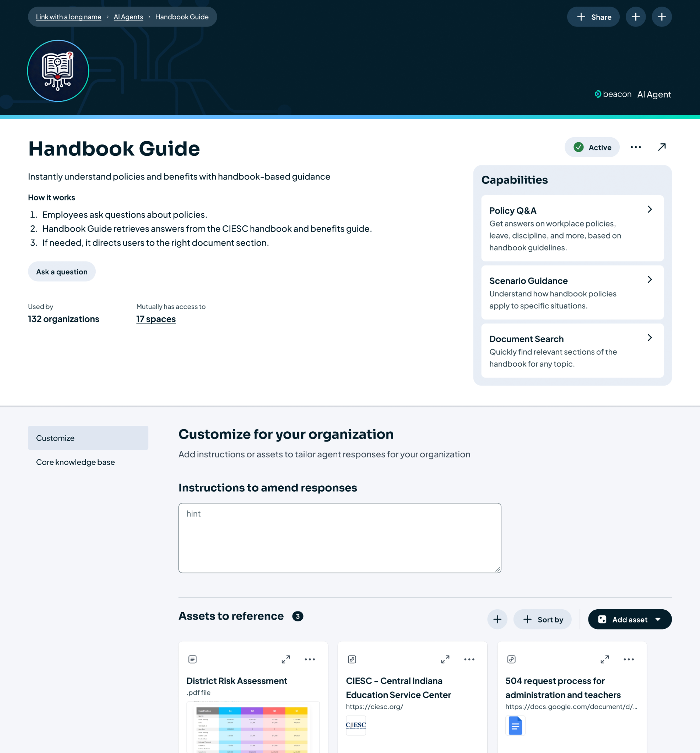Click the resize handle of the instructions textarea
Screen dimensions: 700x753
point(497,570)
